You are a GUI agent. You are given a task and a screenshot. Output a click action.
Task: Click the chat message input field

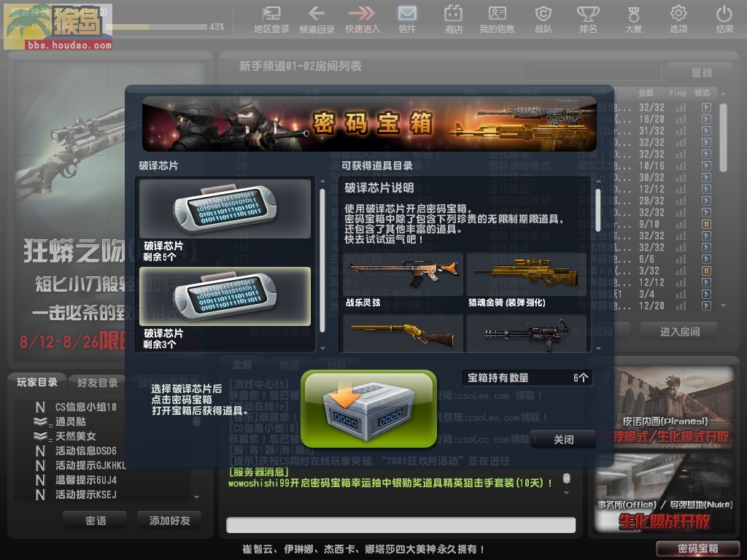tap(400, 525)
